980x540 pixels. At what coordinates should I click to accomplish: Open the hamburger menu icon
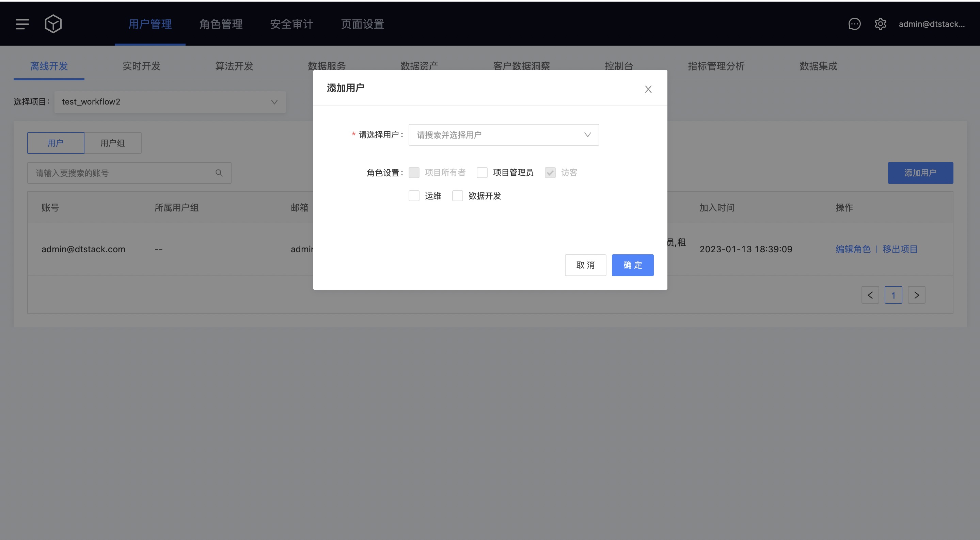[x=22, y=24]
